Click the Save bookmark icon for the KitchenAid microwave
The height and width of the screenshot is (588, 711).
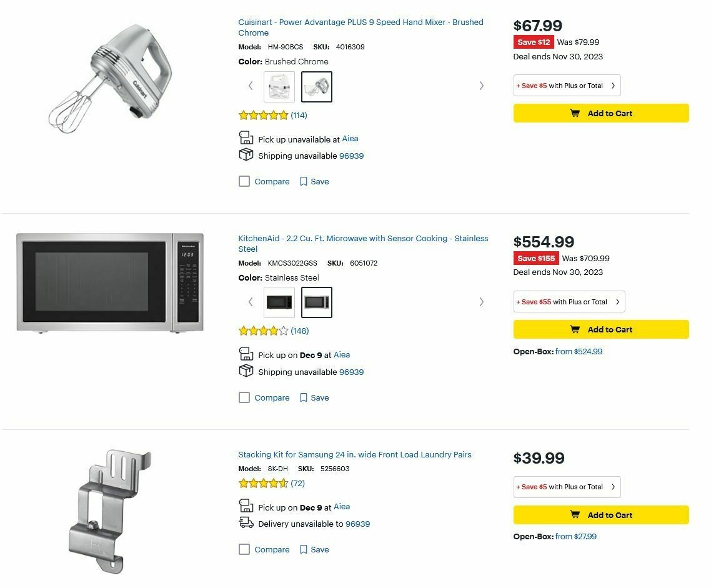[304, 397]
